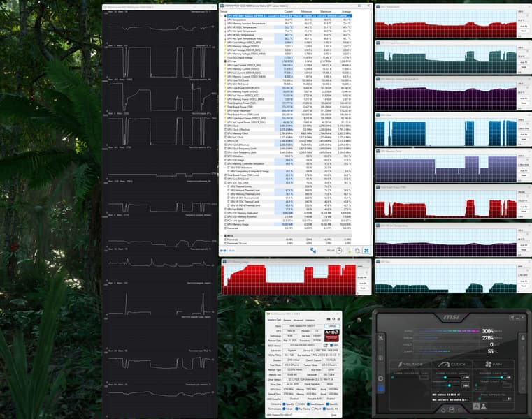Click HWiNFO log-to-file sheet icon
Screen dimensions: 532x419
(x=348, y=251)
